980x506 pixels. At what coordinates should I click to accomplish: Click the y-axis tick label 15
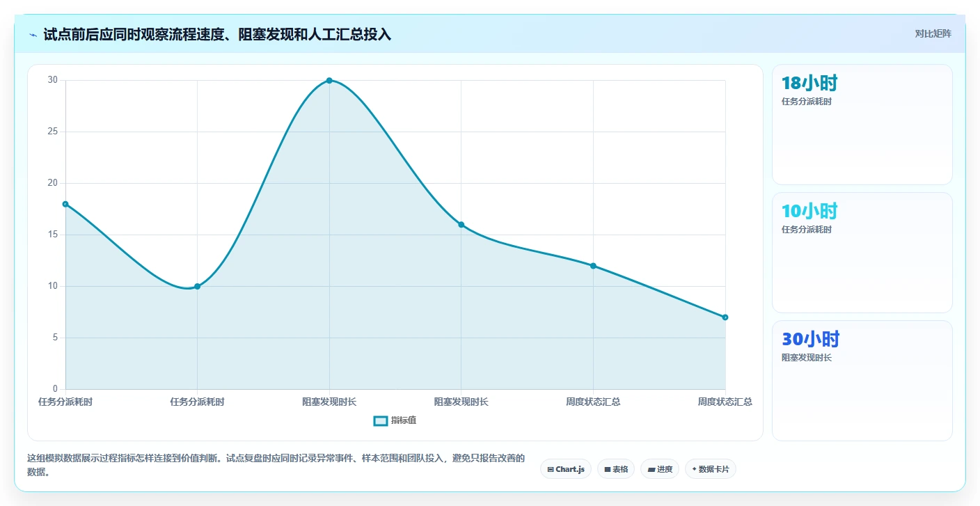click(x=53, y=235)
